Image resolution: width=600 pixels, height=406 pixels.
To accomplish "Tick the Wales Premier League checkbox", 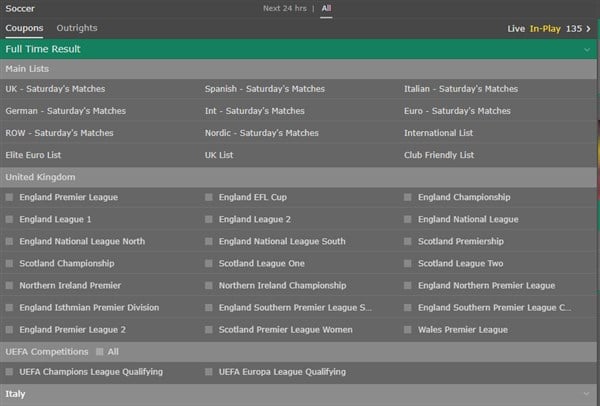I will click(408, 329).
